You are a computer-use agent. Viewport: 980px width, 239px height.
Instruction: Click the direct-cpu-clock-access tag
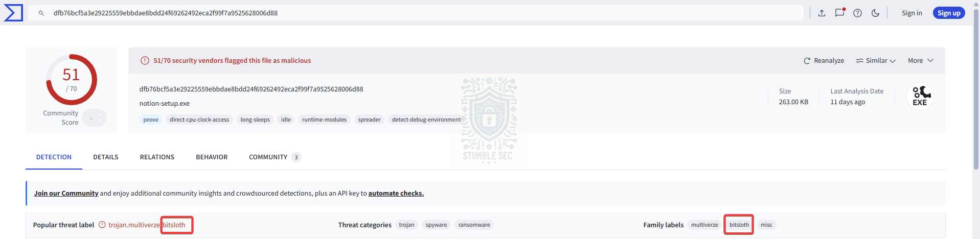tap(199, 119)
